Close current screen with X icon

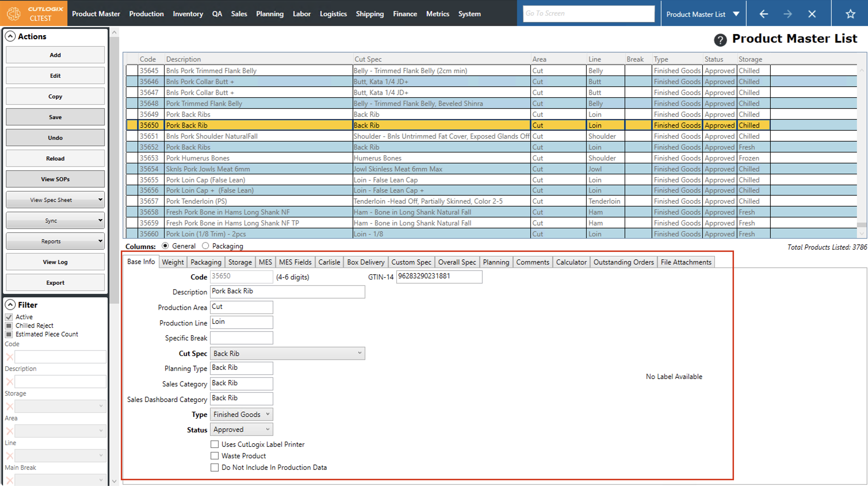pyautogui.click(x=812, y=14)
